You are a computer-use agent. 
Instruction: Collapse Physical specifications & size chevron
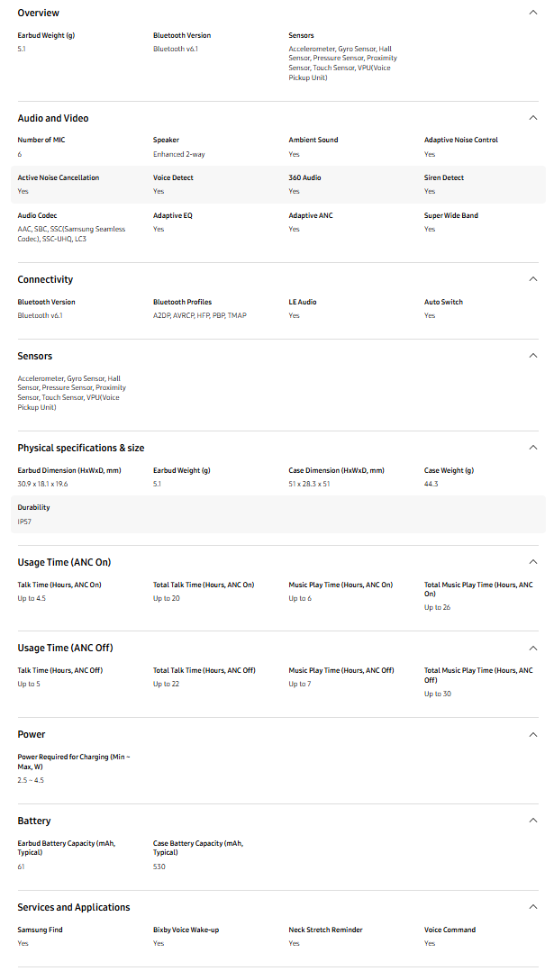pos(532,448)
